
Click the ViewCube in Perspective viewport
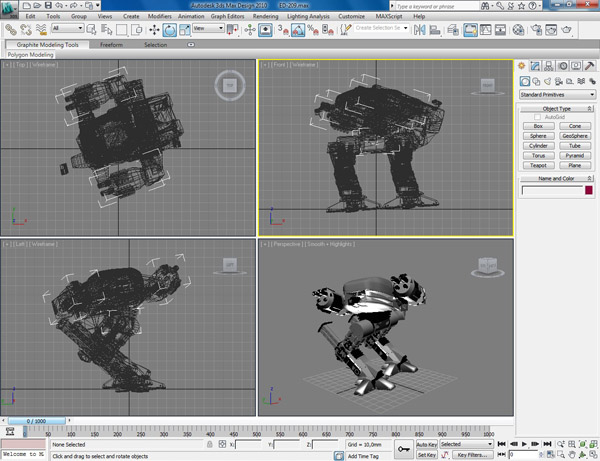click(488, 266)
